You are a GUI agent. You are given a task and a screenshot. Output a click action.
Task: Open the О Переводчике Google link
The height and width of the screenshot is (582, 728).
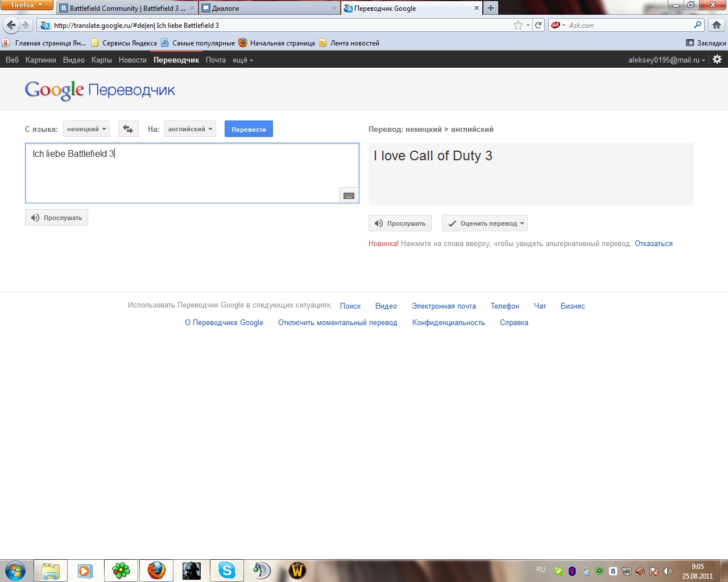pos(224,322)
